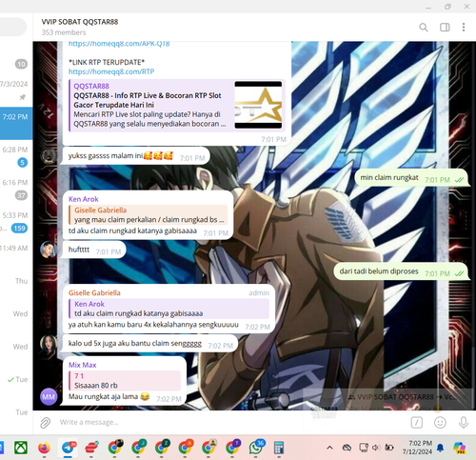The image size is (476, 460).
Task: Open the QQSTAR88 RTP Live link preview title
Action: pyautogui.click(x=148, y=100)
